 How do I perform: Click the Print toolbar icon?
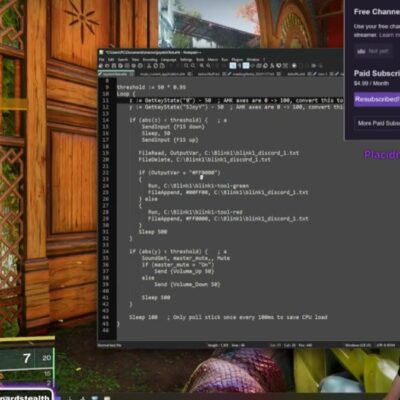140,66
